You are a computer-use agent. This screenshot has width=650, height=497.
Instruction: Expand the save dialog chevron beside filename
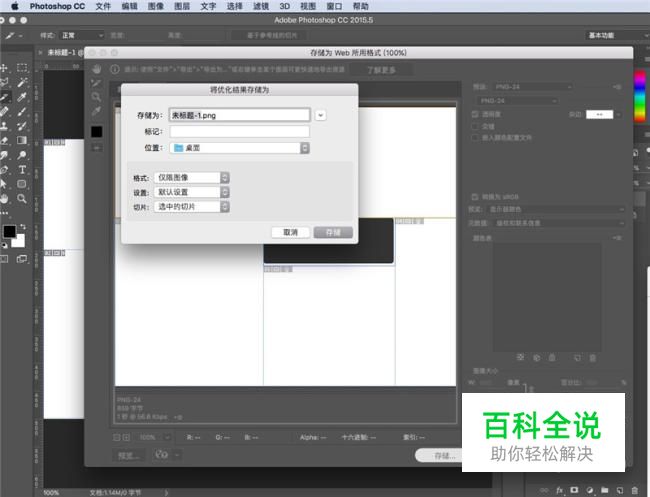click(x=320, y=115)
